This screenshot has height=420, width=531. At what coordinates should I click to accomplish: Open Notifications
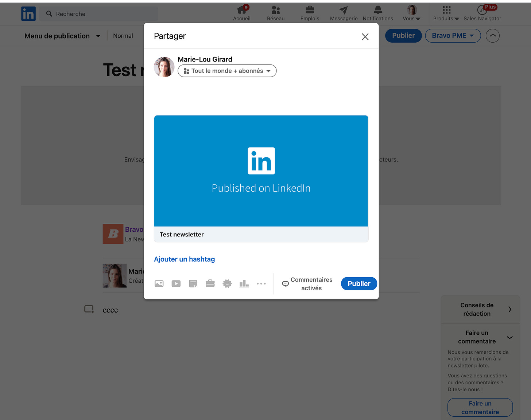click(378, 13)
